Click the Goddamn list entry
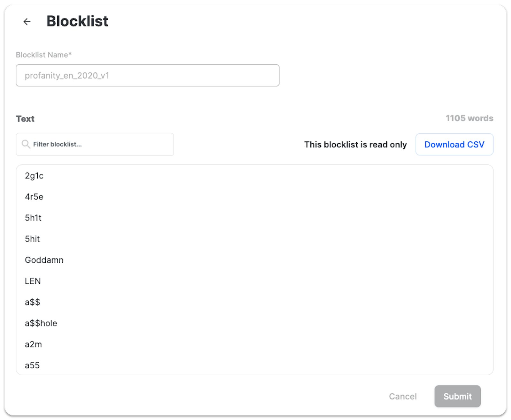This screenshot has height=420, width=511. pyautogui.click(x=44, y=260)
